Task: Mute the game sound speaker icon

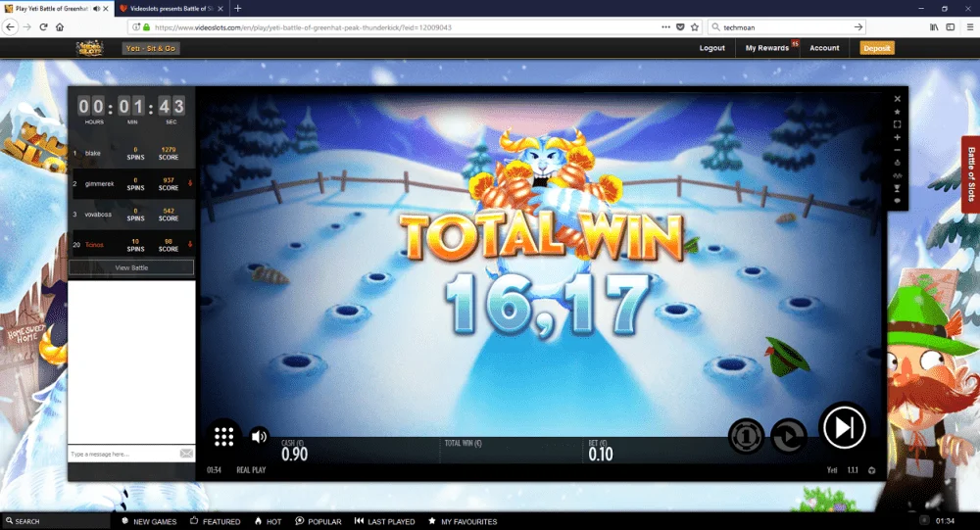Action: (x=258, y=436)
